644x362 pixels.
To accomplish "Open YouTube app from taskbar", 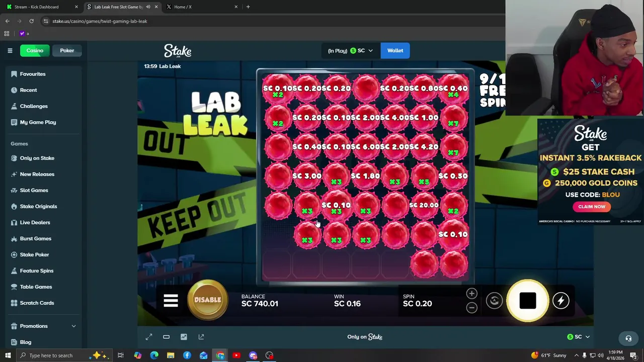I will (236, 355).
